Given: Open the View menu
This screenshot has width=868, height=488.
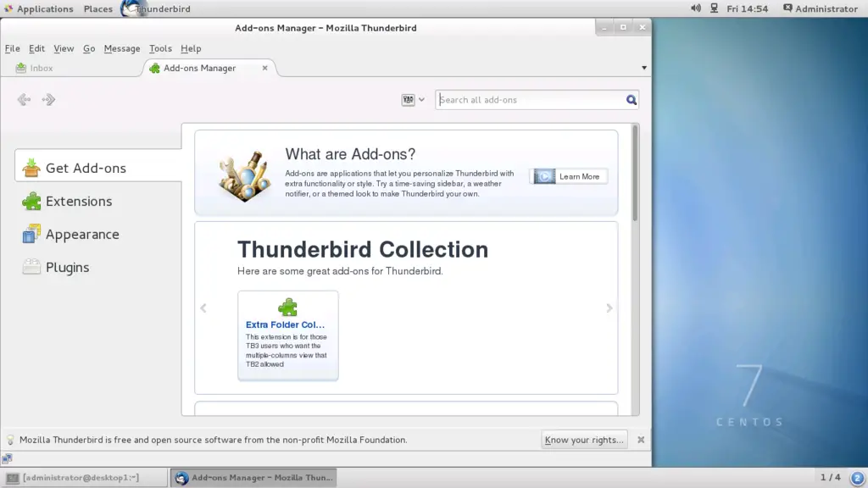Looking at the screenshot, I should pos(64,48).
